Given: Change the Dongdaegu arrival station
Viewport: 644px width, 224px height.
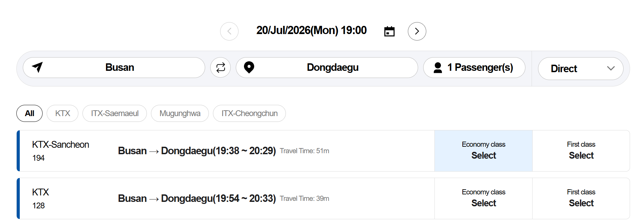Looking at the screenshot, I should (x=327, y=67).
